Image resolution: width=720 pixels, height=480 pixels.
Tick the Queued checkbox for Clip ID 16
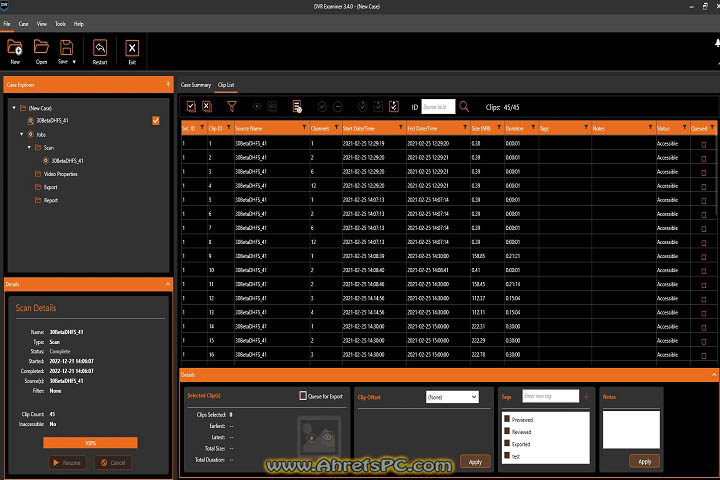coord(704,356)
